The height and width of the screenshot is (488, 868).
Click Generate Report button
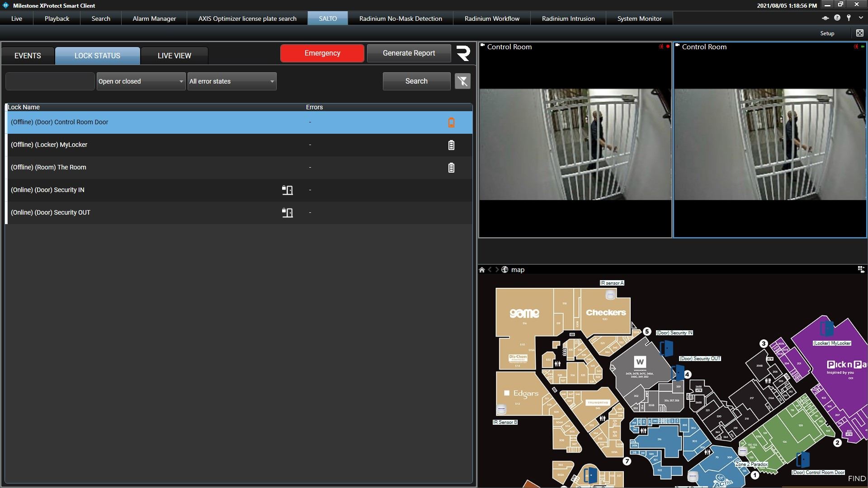pyautogui.click(x=409, y=52)
